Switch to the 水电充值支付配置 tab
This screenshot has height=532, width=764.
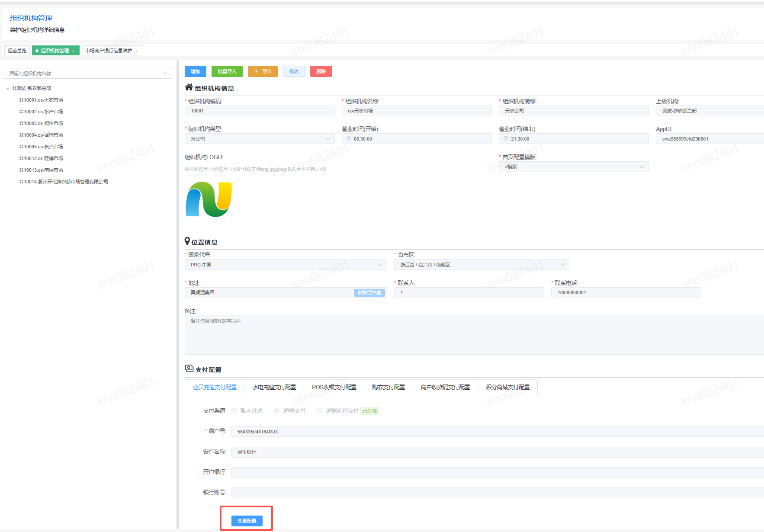[274, 387]
